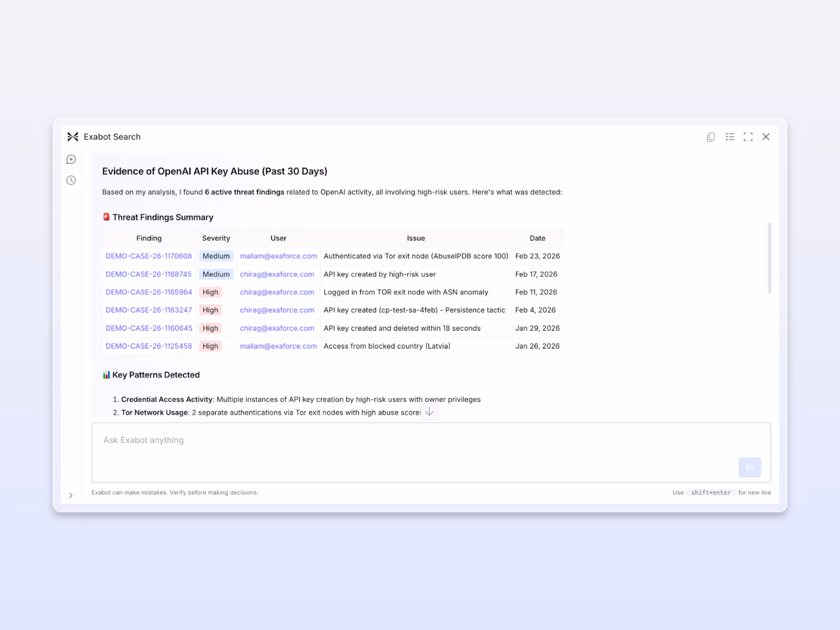840x630 pixels.
Task: Click the Tor Network Usage list item
Action: (x=271, y=413)
